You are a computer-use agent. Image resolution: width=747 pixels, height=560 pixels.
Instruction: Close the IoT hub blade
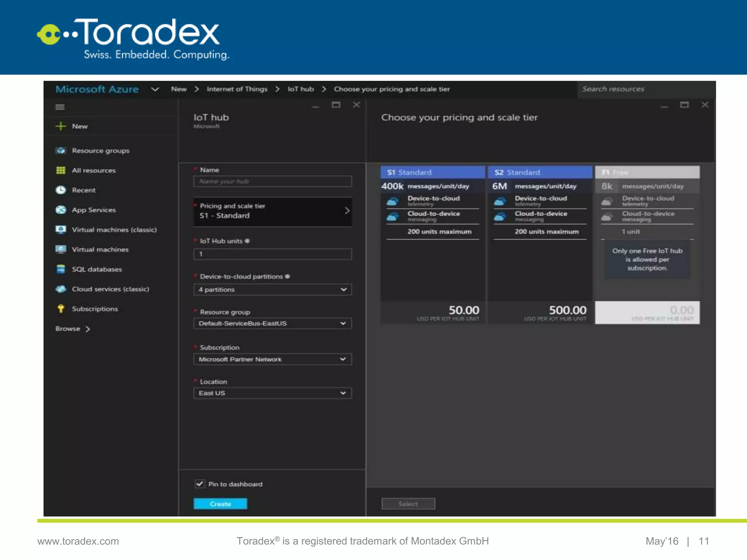tap(356, 105)
